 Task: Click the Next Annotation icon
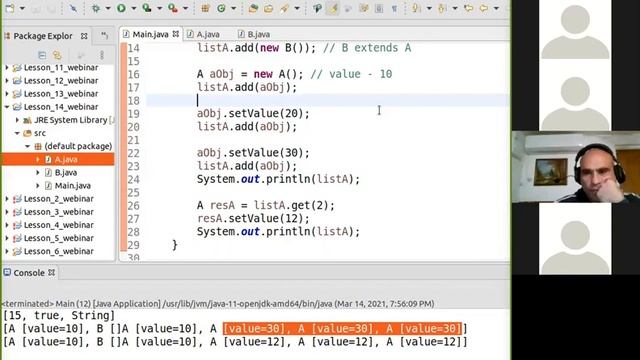click(x=416, y=8)
